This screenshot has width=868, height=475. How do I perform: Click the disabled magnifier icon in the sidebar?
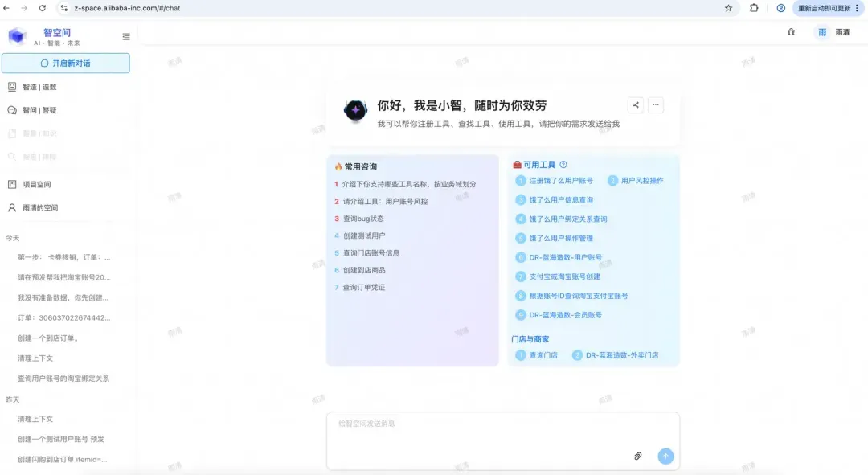(12, 157)
